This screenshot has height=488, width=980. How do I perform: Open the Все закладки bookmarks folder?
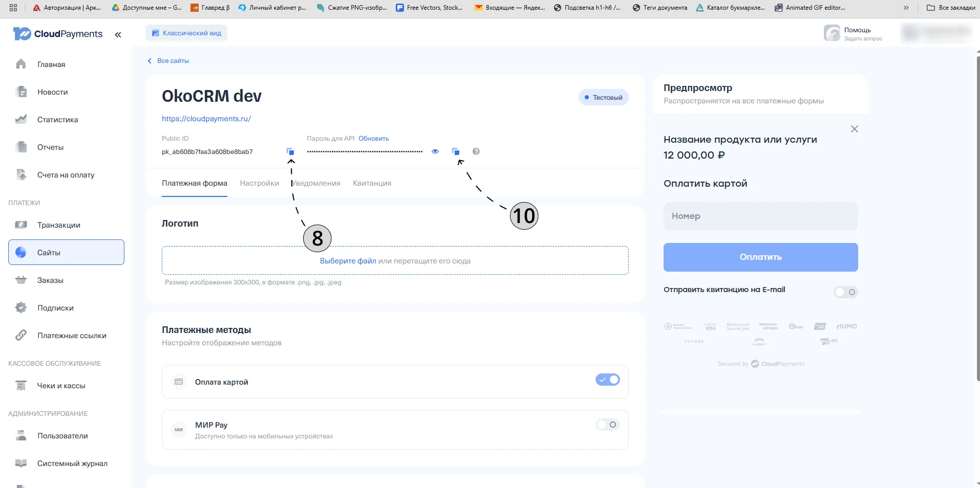tap(951, 8)
